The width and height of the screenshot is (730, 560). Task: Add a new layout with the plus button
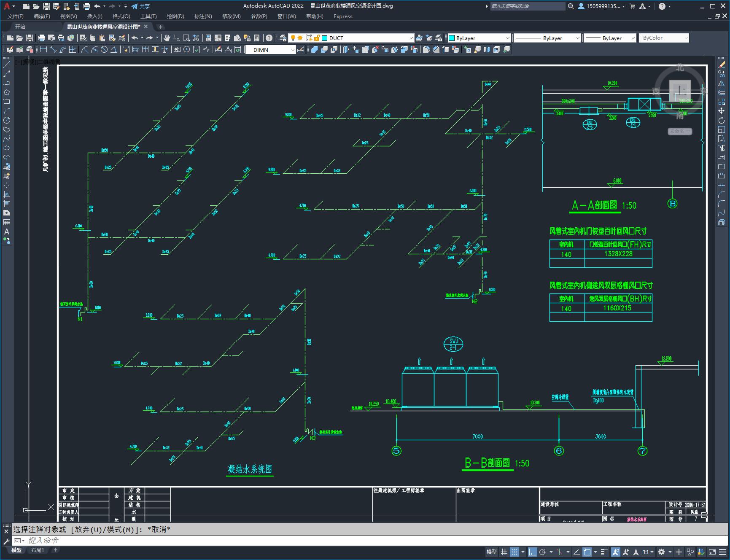tap(55, 550)
